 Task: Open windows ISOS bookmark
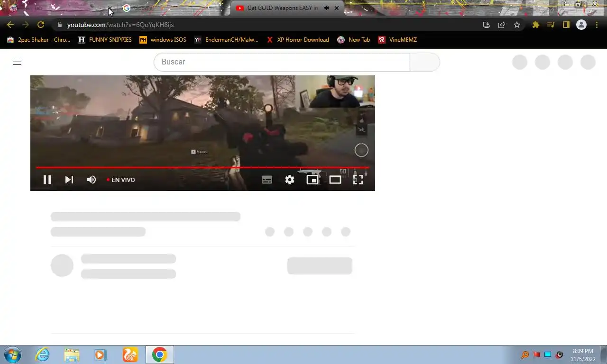coord(163,40)
